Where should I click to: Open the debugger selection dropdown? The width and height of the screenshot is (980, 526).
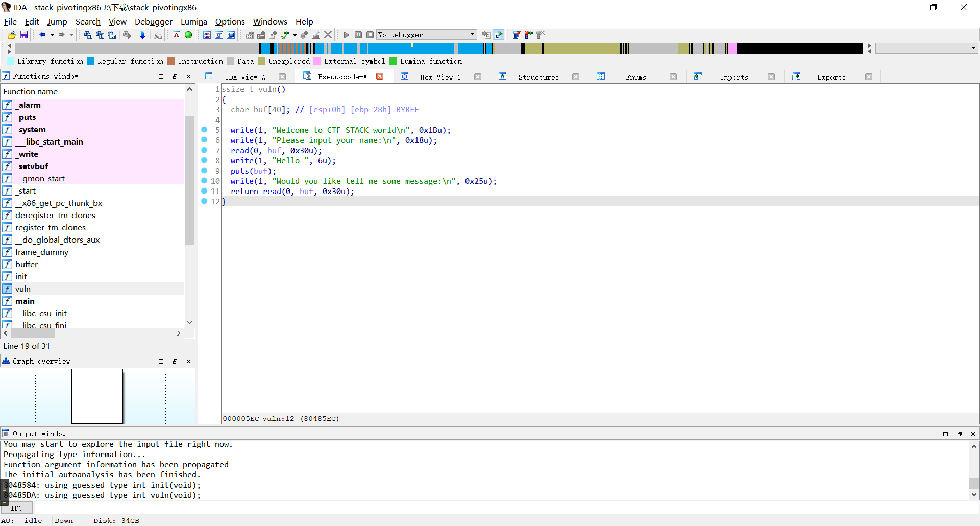pyautogui.click(x=472, y=35)
